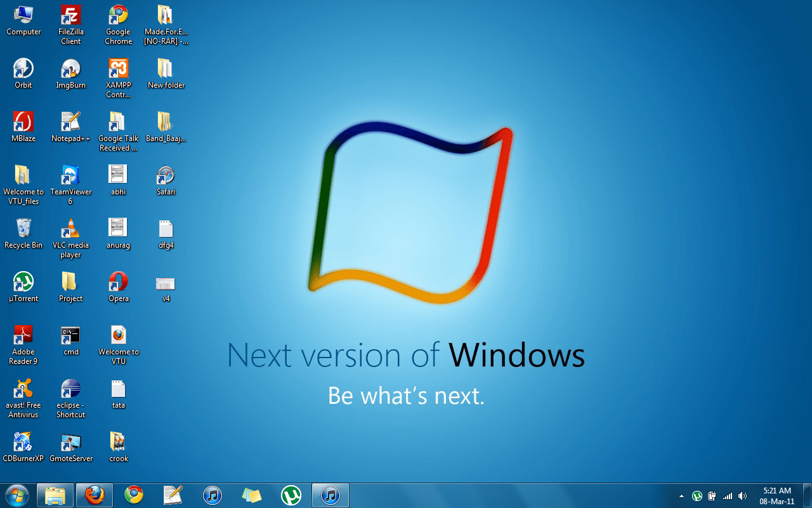Select the Made.For.E... [NO-RAR] folder
Viewport: 812px width, 508px height.
click(166, 25)
